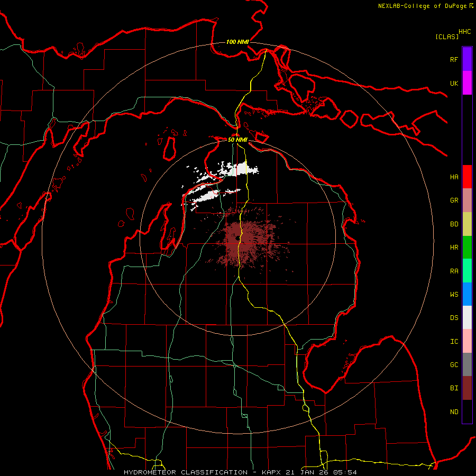The height and width of the screenshot is (476, 476).
Task: Click the [CLAS] units label
Action: tap(447, 36)
